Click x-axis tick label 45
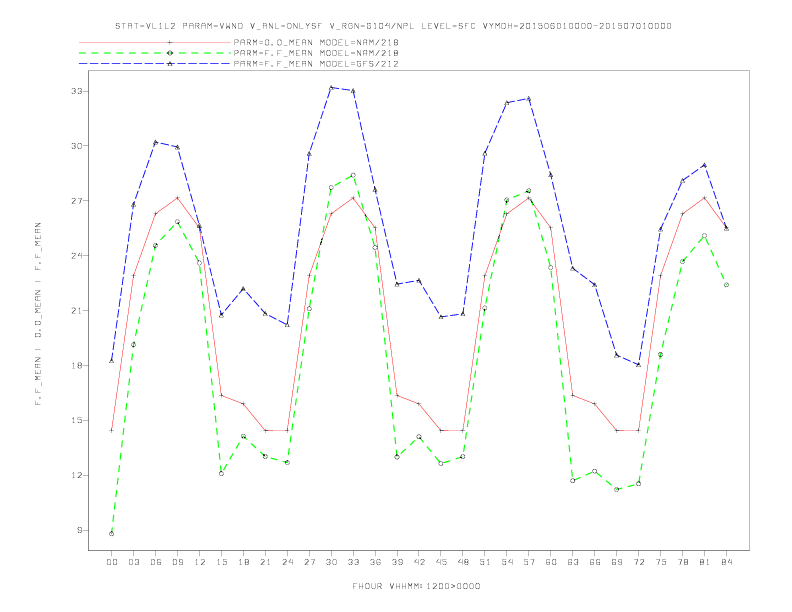This screenshot has width=792, height=612. click(441, 562)
